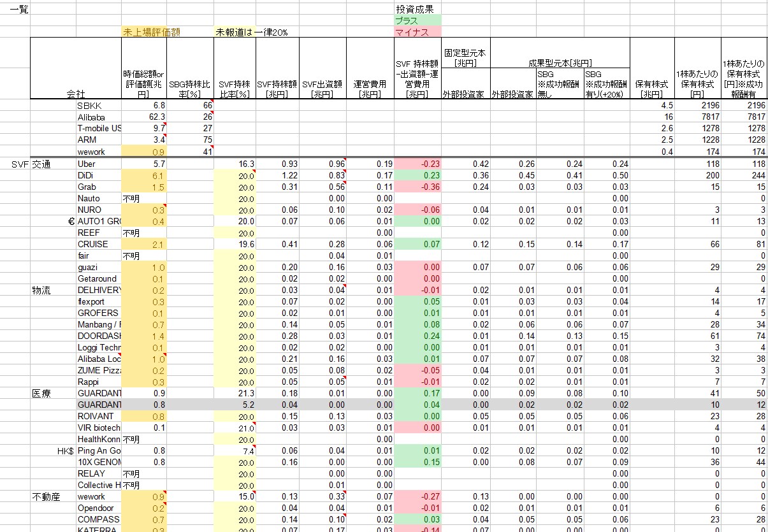768x532 pixels.
Task: Click the flexport company cell
Action: pos(99,301)
